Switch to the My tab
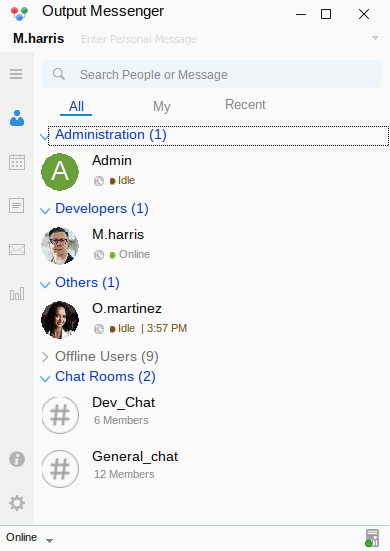The width and height of the screenshot is (390, 551). tap(162, 106)
